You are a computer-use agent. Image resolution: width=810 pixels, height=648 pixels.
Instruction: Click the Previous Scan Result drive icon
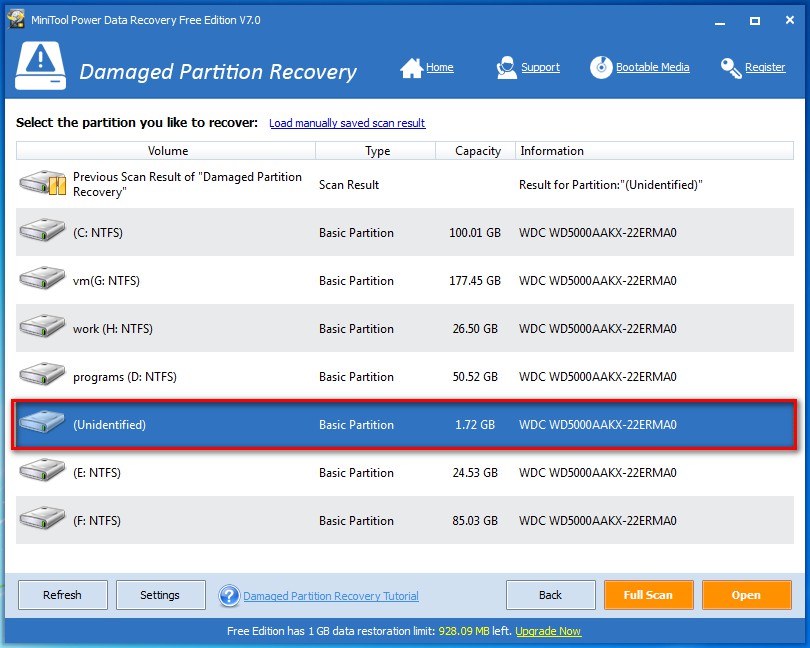pos(42,185)
